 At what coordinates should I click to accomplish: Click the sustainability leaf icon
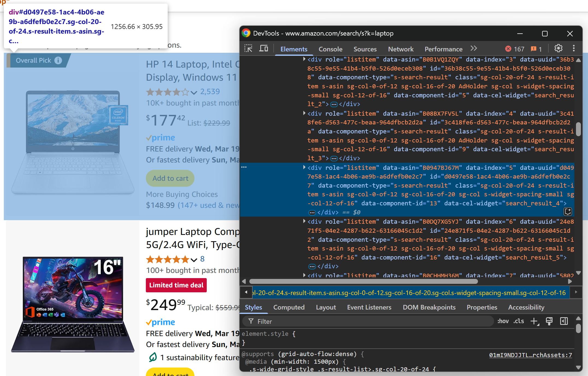click(153, 357)
